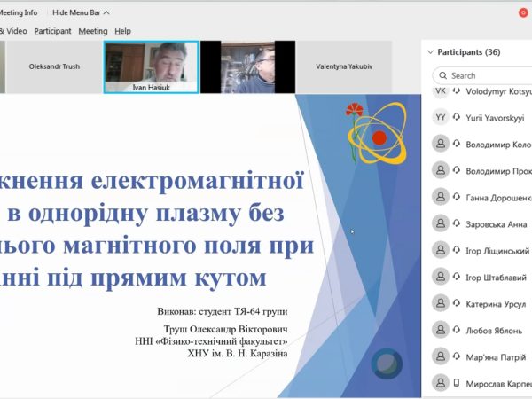Select participant Мар'яна Патрій in the list
This screenshot has height=399, width=532.
497,356
